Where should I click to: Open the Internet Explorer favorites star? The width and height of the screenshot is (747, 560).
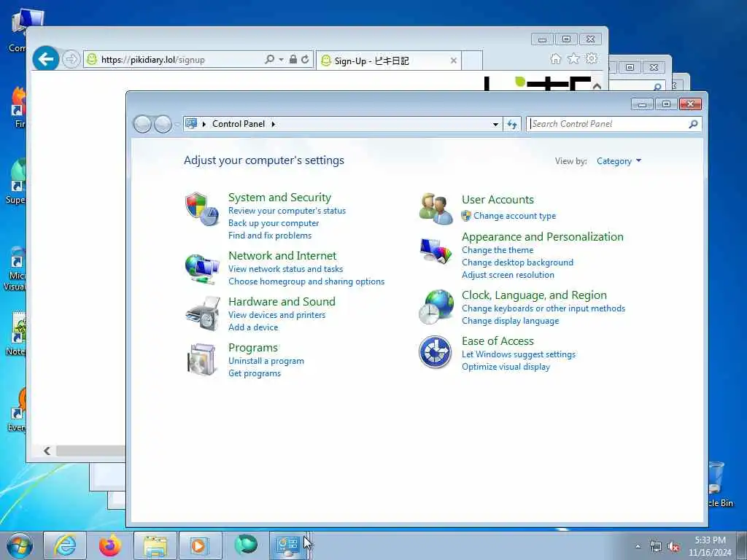pyautogui.click(x=573, y=58)
